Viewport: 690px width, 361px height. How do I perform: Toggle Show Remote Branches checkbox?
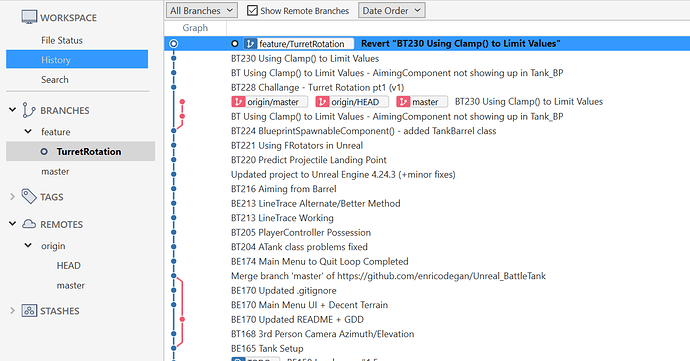tap(252, 10)
